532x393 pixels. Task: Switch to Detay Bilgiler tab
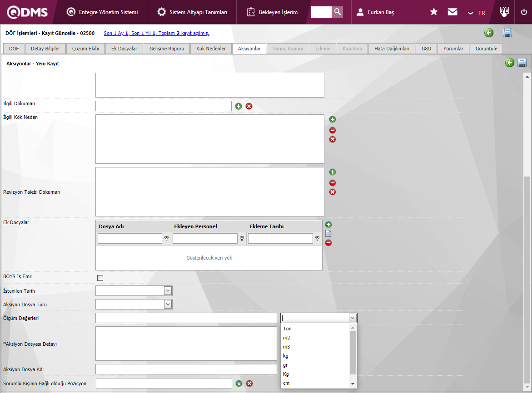45,49
